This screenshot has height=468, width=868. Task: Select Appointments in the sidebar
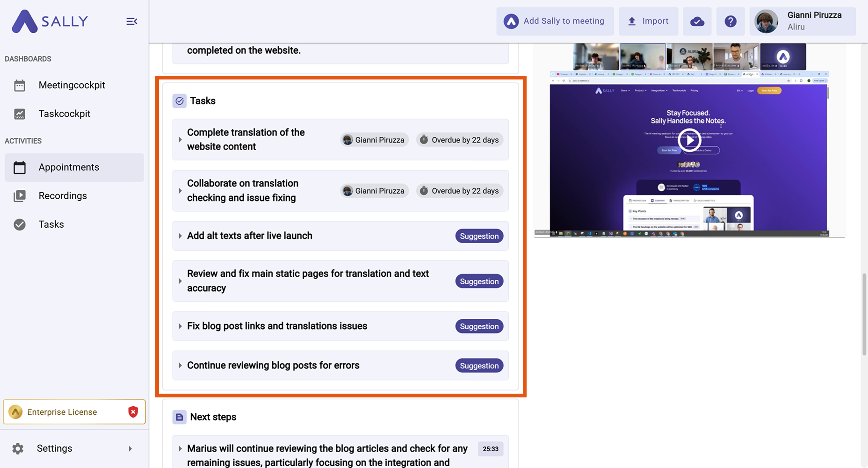click(x=74, y=167)
